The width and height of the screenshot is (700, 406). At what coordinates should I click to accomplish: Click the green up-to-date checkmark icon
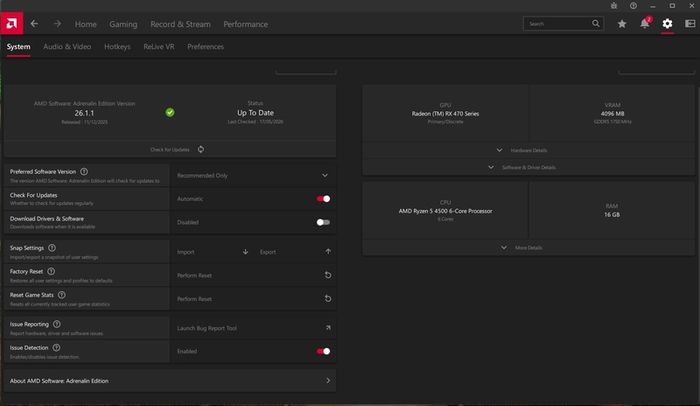(x=170, y=112)
